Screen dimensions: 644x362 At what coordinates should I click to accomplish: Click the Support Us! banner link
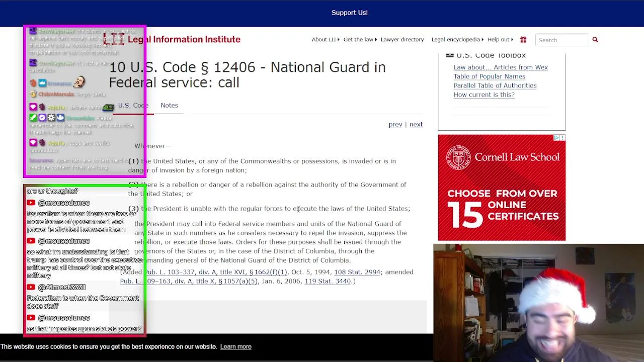pyautogui.click(x=350, y=13)
